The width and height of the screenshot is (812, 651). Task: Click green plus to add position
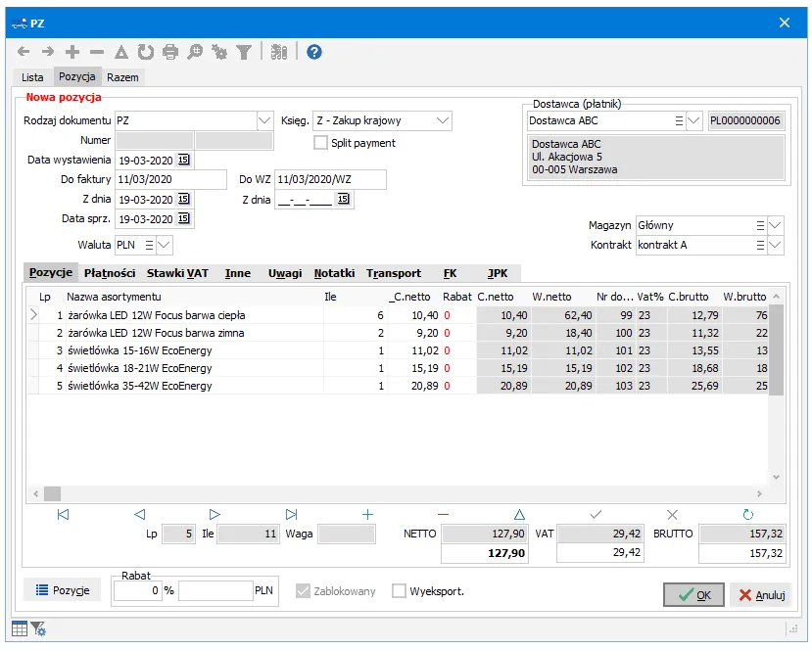tap(367, 514)
